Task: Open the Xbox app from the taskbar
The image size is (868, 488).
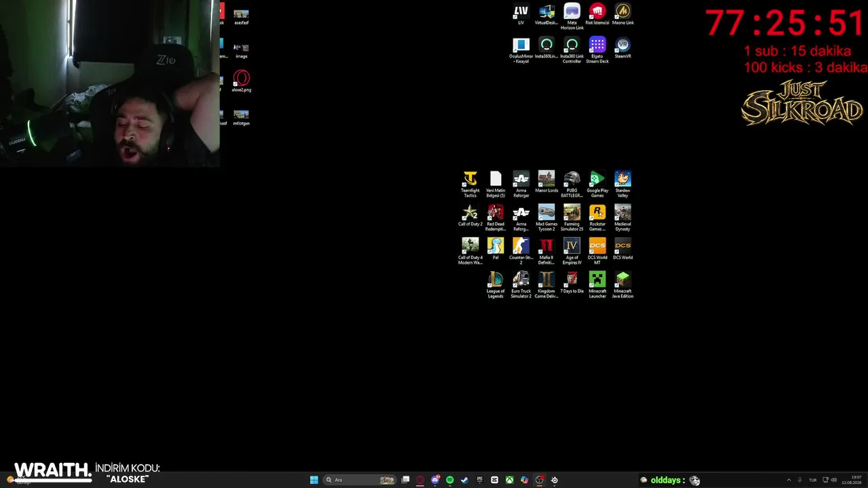Action: point(509,480)
